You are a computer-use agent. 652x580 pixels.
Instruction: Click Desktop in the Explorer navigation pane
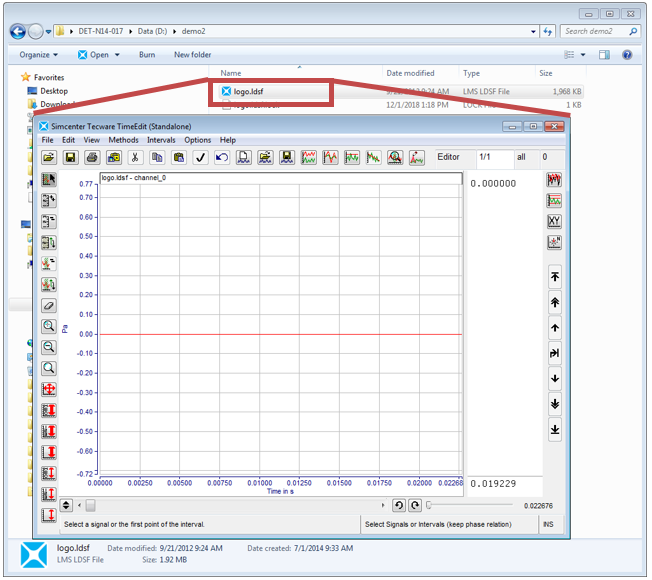pyautogui.click(x=54, y=91)
